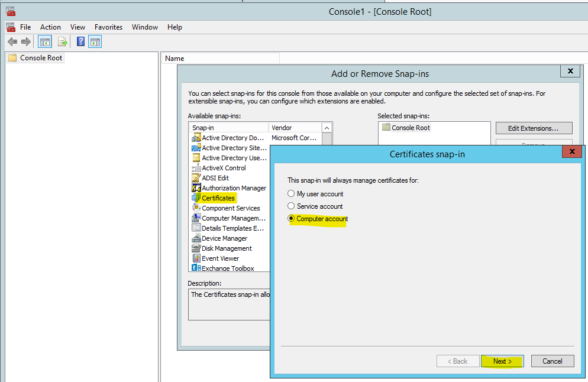The image size is (588, 382).
Task: Select the Event Viewer snap-in icon
Action: pyautogui.click(x=196, y=258)
